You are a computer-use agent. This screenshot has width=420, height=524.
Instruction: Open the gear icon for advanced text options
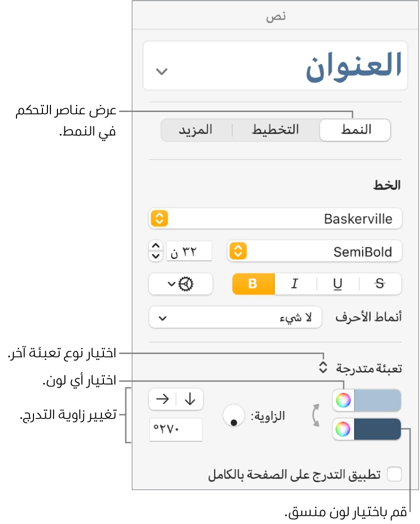coord(181,284)
